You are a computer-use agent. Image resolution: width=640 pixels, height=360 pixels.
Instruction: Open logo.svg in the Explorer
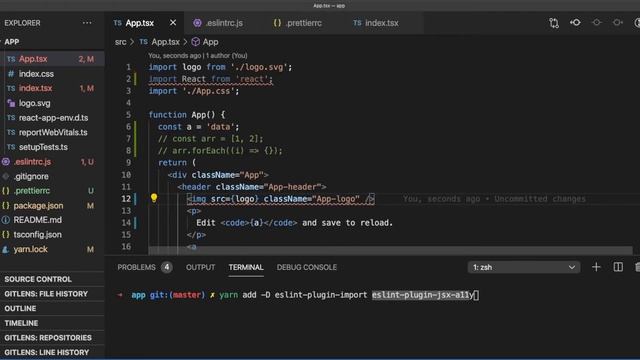click(x=52, y=103)
